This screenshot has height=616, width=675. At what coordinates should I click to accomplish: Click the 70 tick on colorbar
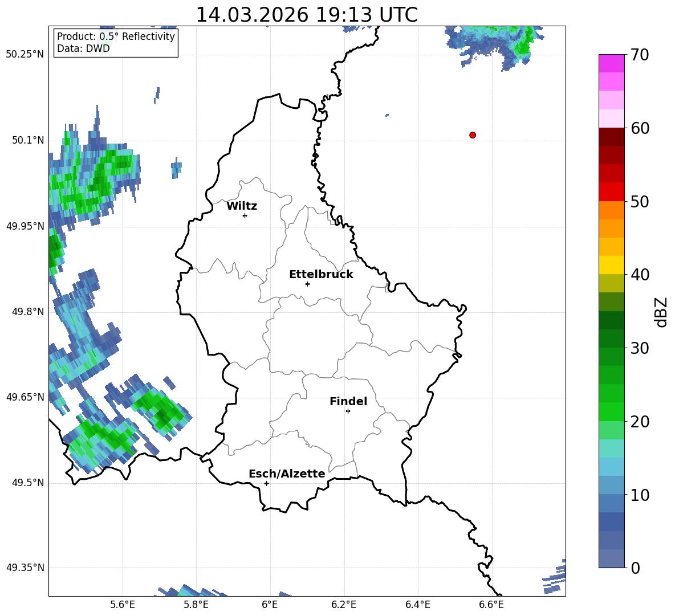coord(640,55)
